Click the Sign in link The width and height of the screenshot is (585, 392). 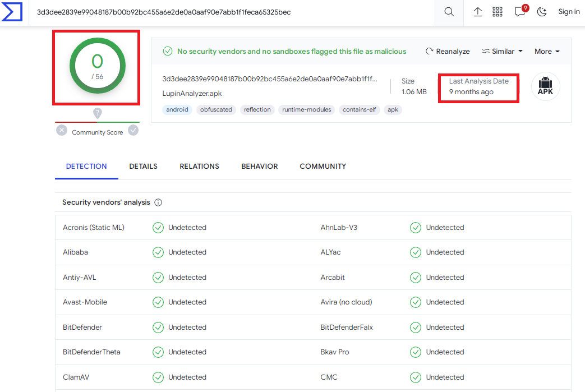(569, 12)
